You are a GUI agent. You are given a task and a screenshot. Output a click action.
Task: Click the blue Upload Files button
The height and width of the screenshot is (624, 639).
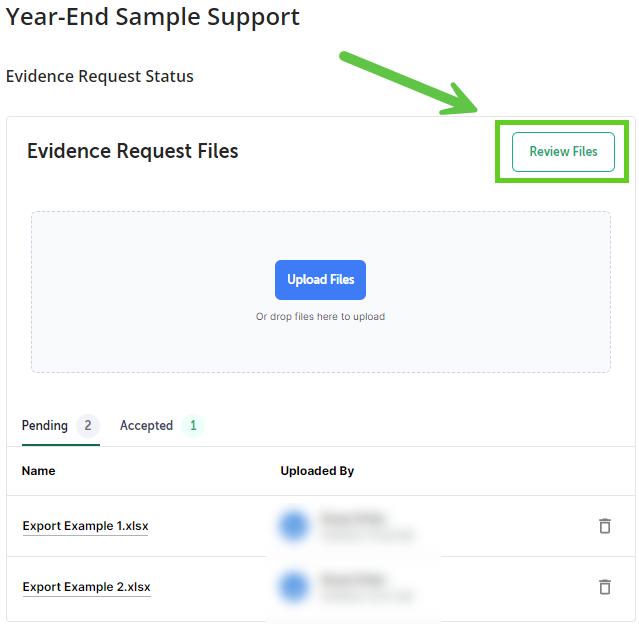point(320,280)
